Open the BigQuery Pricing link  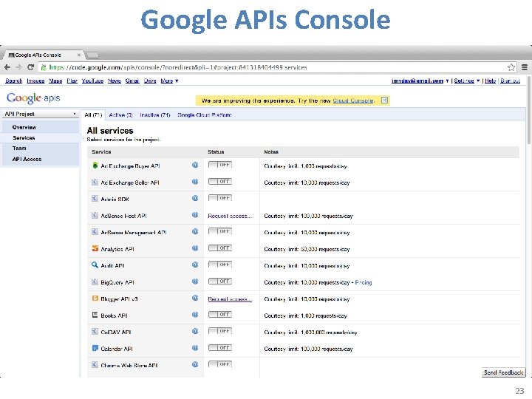coord(364,282)
